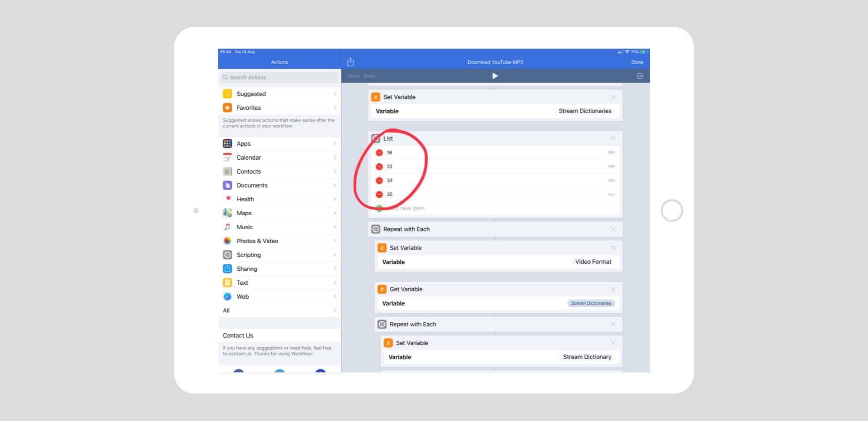Screen dimensions: 868x421
Task: Remove list item 22 with red minus
Action: pos(379,167)
